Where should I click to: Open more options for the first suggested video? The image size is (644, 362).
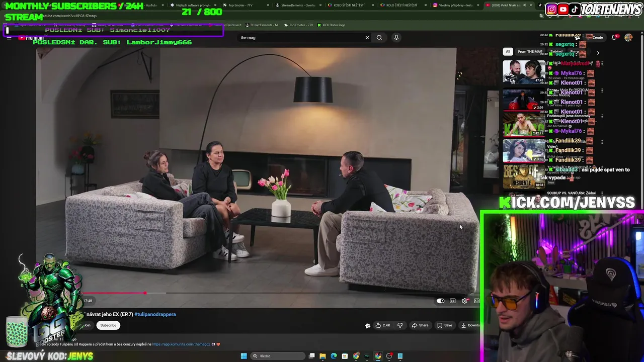click(x=602, y=64)
